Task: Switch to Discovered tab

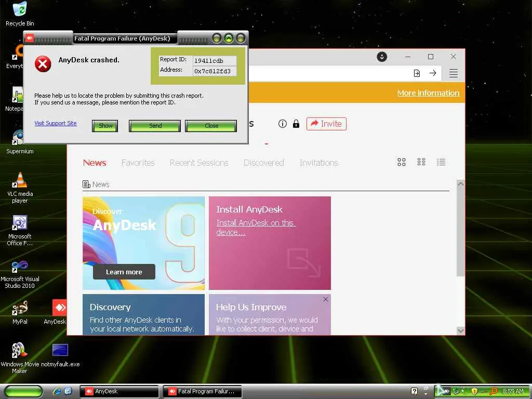Action: [263, 163]
